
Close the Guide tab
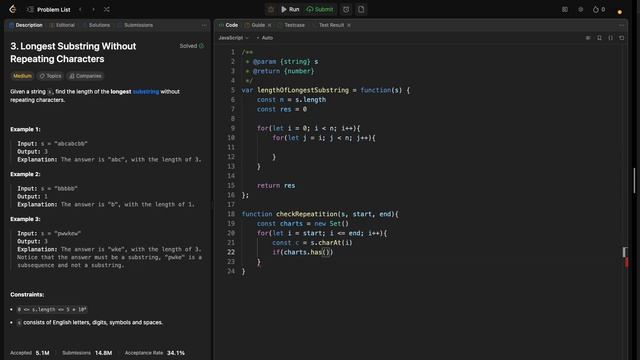click(x=269, y=25)
